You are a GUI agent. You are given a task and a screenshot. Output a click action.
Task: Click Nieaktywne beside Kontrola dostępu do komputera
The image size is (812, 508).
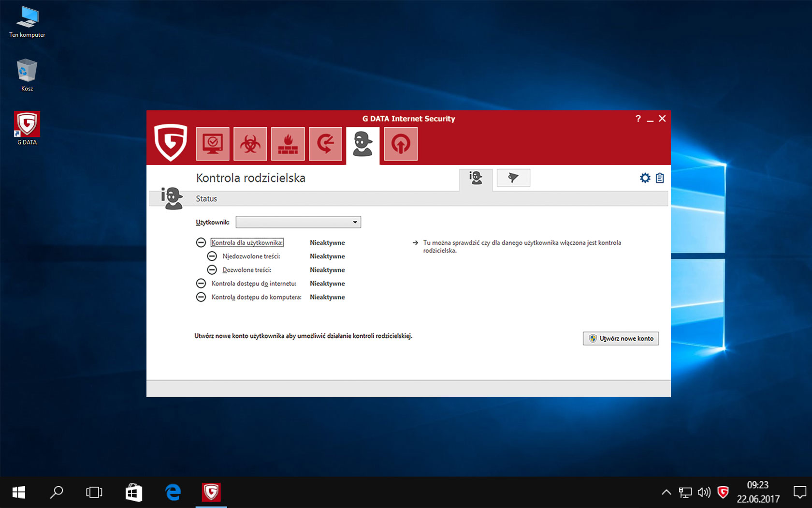pyautogui.click(x=327, y=297)
